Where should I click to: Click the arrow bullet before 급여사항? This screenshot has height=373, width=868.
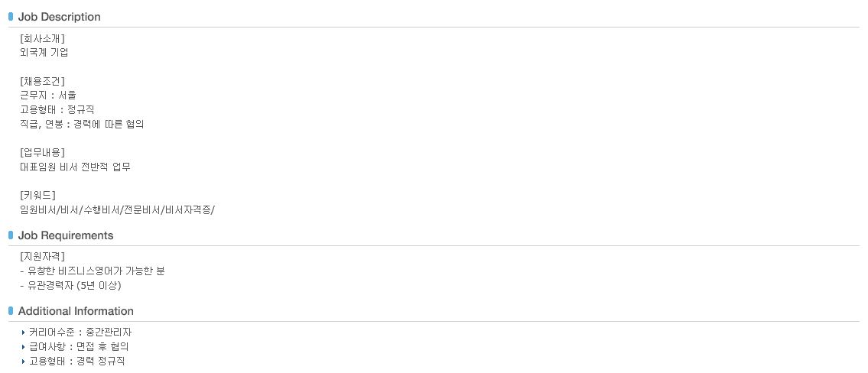[24, 347]
